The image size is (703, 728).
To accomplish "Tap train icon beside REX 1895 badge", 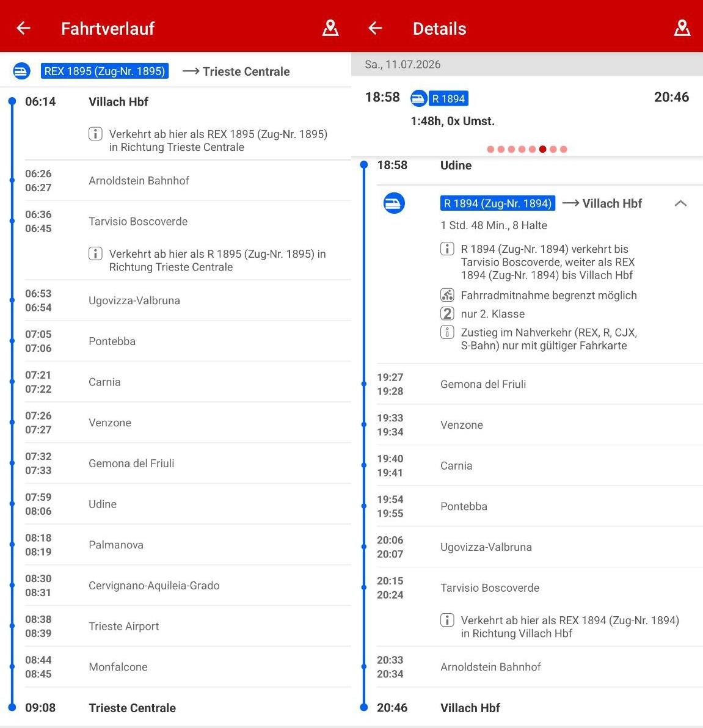I will 21,71.
